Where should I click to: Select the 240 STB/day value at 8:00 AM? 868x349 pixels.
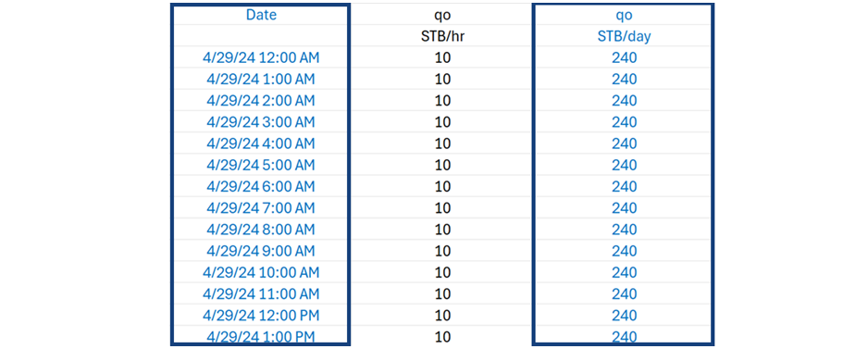(624, 230)
